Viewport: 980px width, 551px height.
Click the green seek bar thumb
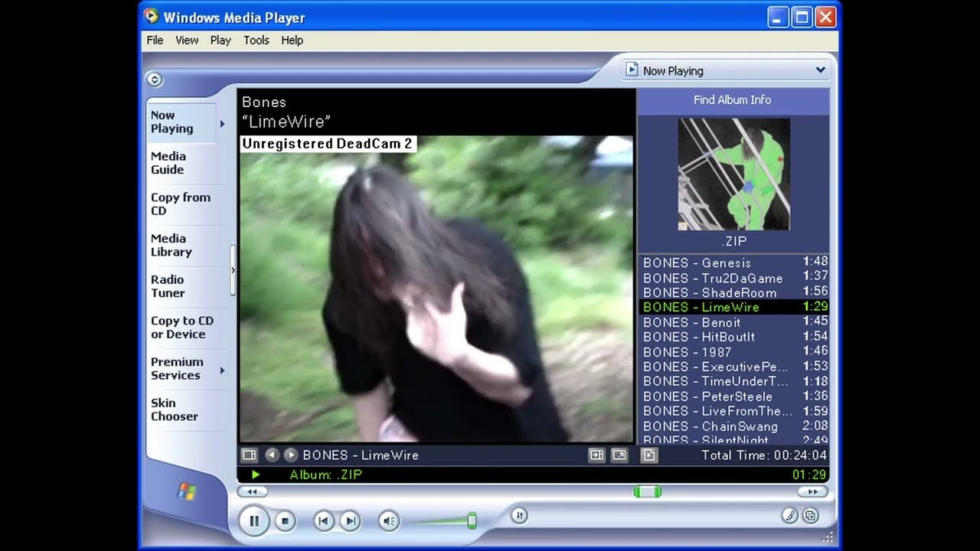click(x=647, y=491)
